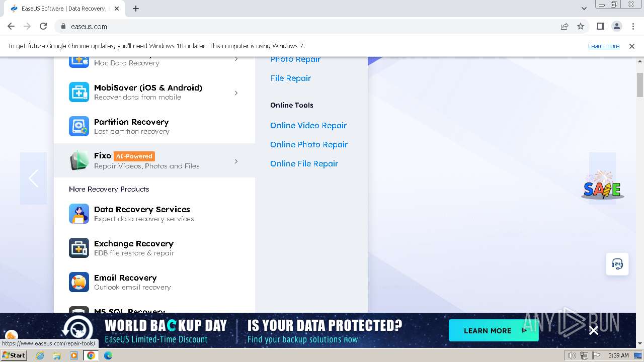
Task: Open the Photo Repair link
Action: [x=295, y=59]
